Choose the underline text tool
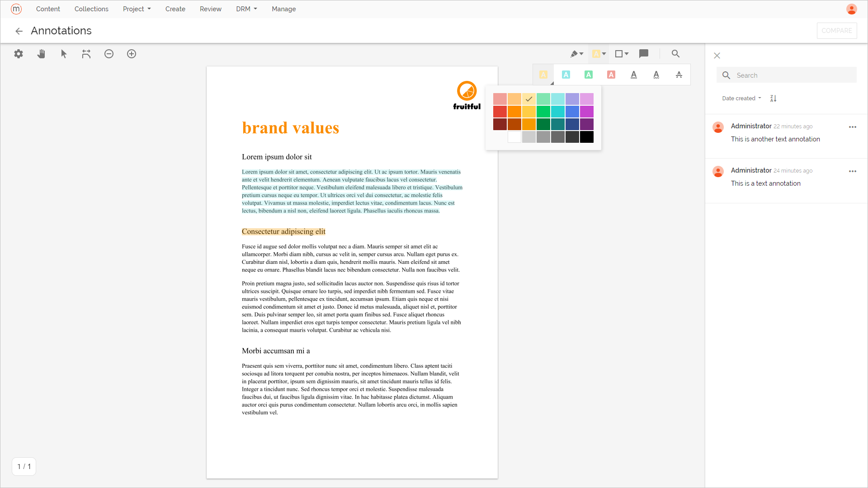Viewport: 868px width, 488px height. (x=634, y=75)
